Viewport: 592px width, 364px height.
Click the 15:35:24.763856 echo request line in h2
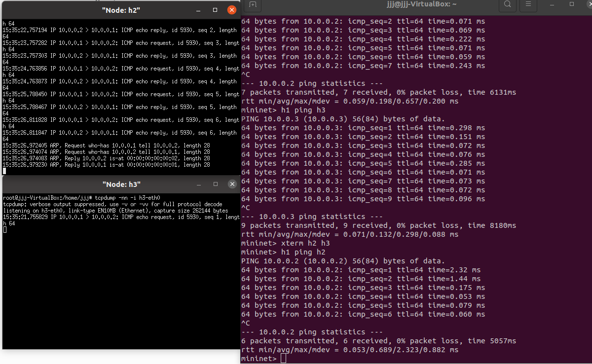(121, 72)
